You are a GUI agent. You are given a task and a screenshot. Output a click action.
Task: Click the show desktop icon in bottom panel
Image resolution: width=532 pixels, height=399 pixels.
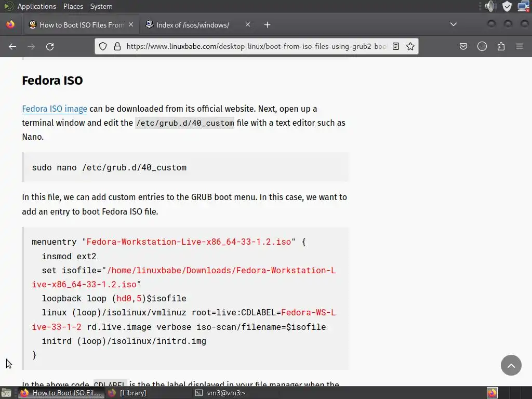[6, 393]
